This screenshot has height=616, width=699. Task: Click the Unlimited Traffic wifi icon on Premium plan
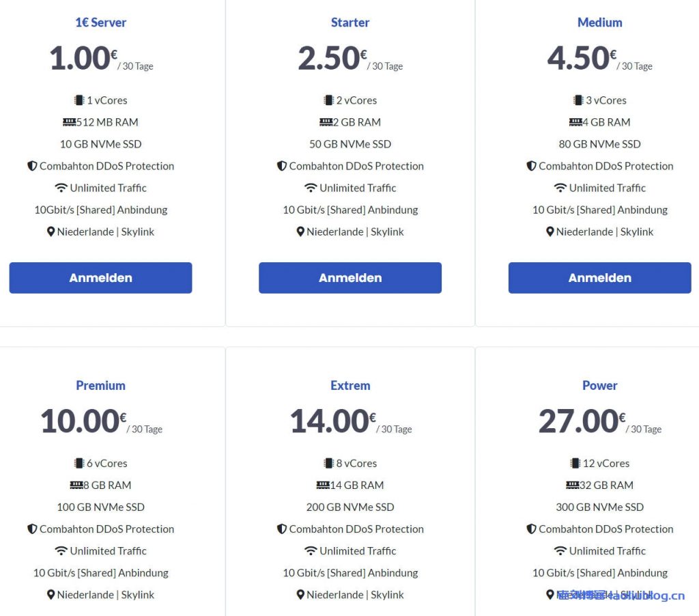62,551
